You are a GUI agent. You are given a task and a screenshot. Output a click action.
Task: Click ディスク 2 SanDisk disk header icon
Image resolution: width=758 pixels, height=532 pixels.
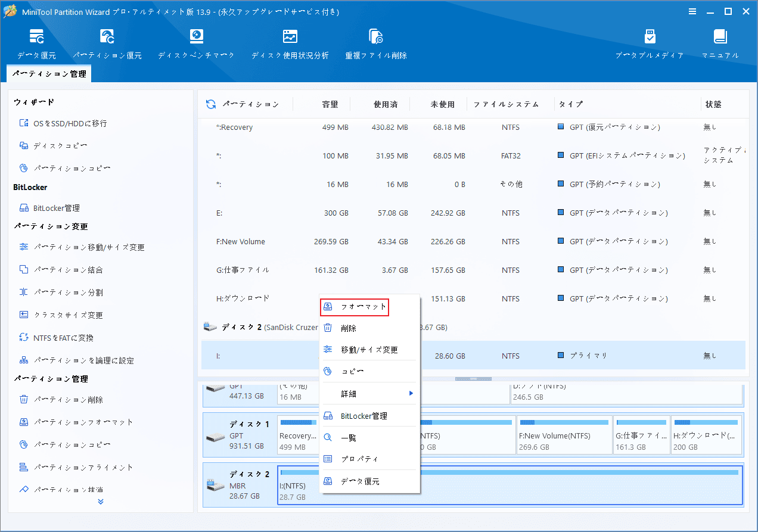click(x=210, y=327)
